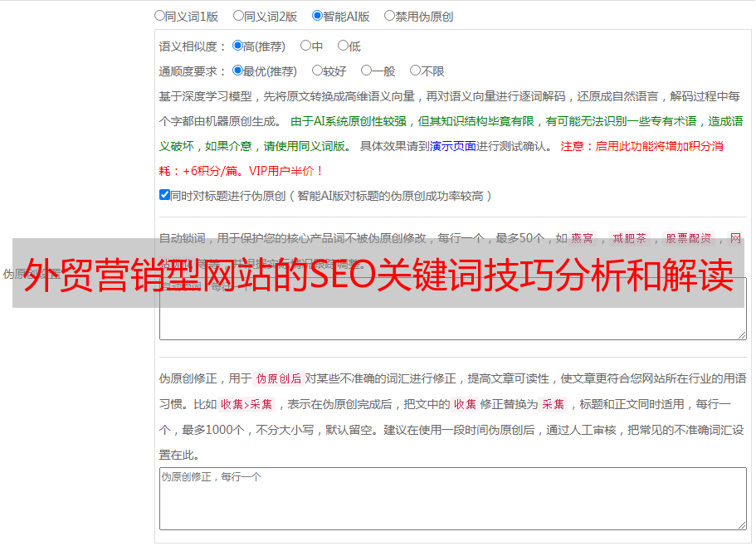
Task: Select the 同义词2版 radio option
Action: tap(238, 16)
